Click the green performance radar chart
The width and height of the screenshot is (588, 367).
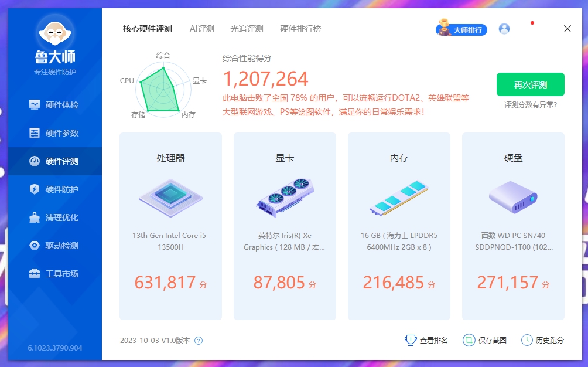(x=163, y=89)
